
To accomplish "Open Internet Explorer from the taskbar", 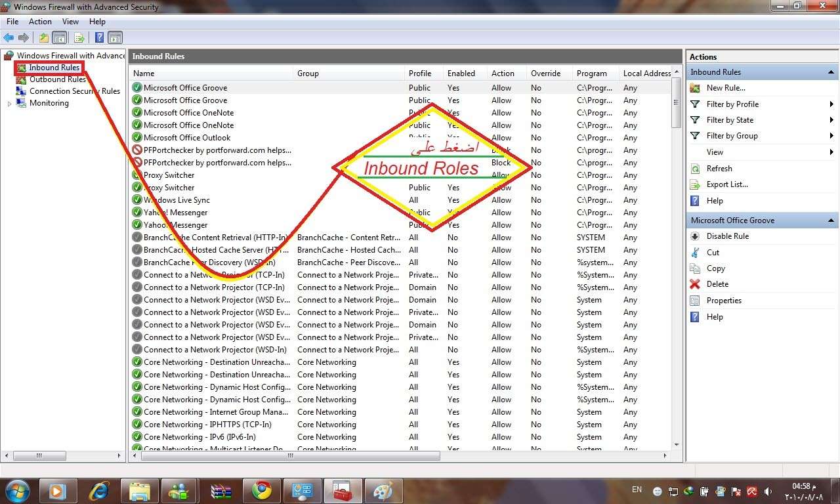I will [x=99, y=490].
